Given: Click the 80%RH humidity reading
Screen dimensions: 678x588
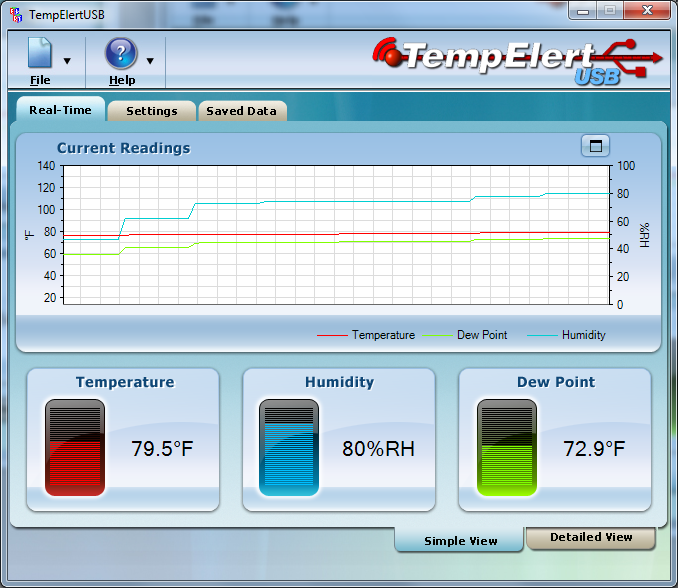Looking at the screenshot, I should [378, 449].
